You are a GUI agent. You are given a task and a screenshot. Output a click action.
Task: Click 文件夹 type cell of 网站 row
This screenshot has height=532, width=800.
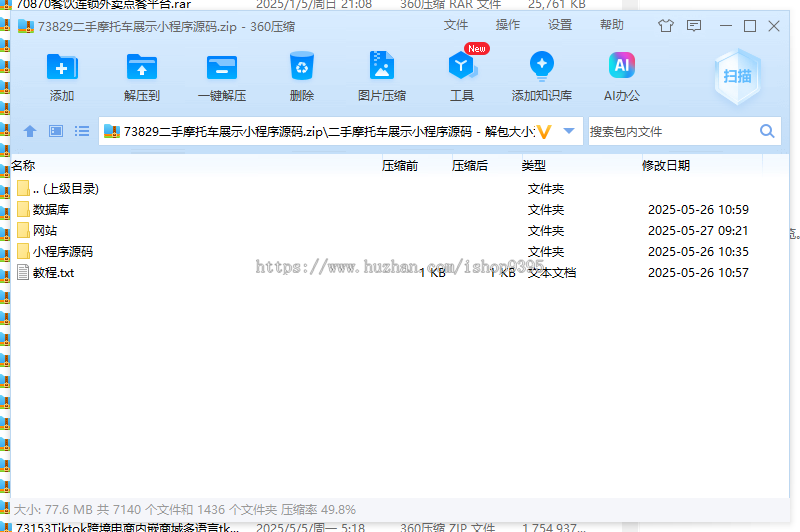(x=545, y=231)
